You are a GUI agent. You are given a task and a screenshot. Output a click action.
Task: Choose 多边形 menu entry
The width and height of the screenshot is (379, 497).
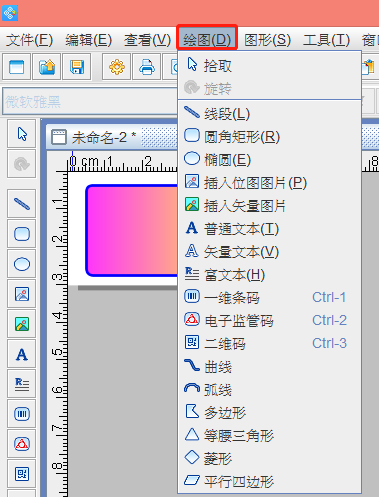pyautogui.click(x=270, y=412)
